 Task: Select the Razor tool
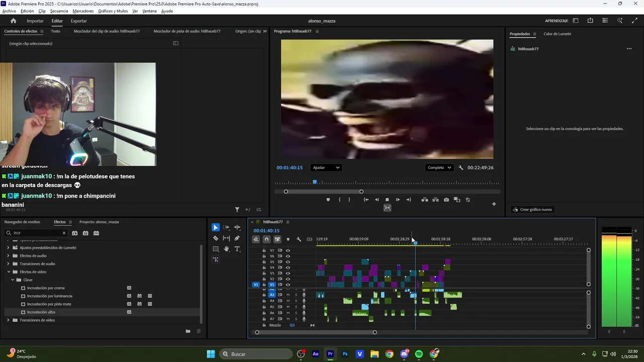pyautogui.click(x=215, y=238)
